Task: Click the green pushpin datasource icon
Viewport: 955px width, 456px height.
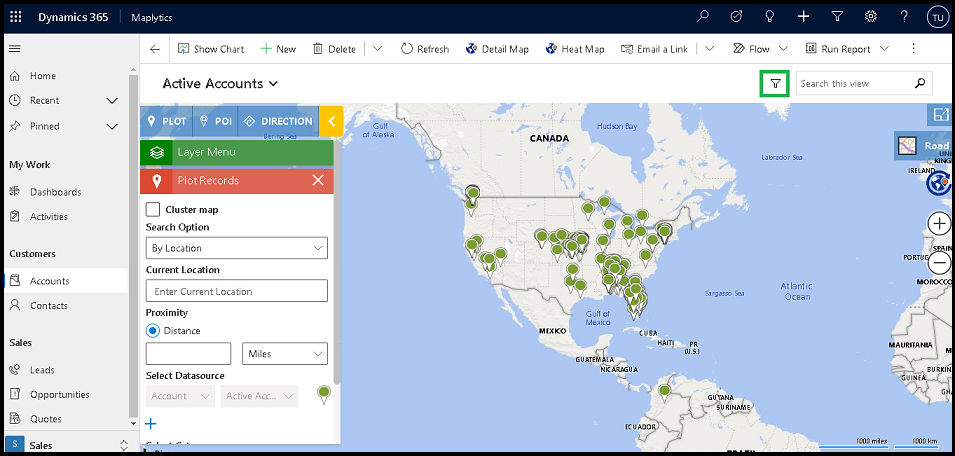Action: tap(325, 395)
